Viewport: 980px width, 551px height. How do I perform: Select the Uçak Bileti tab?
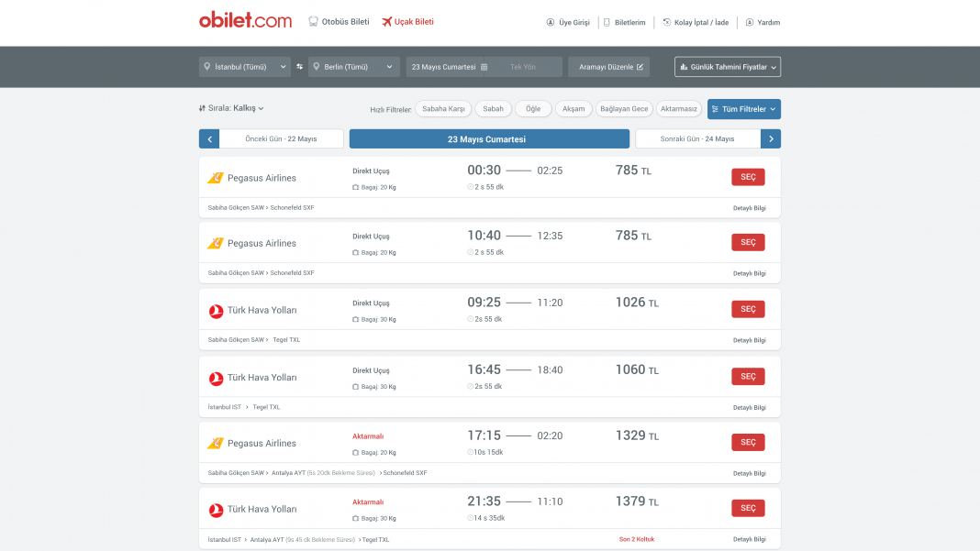tap(407, 21)
